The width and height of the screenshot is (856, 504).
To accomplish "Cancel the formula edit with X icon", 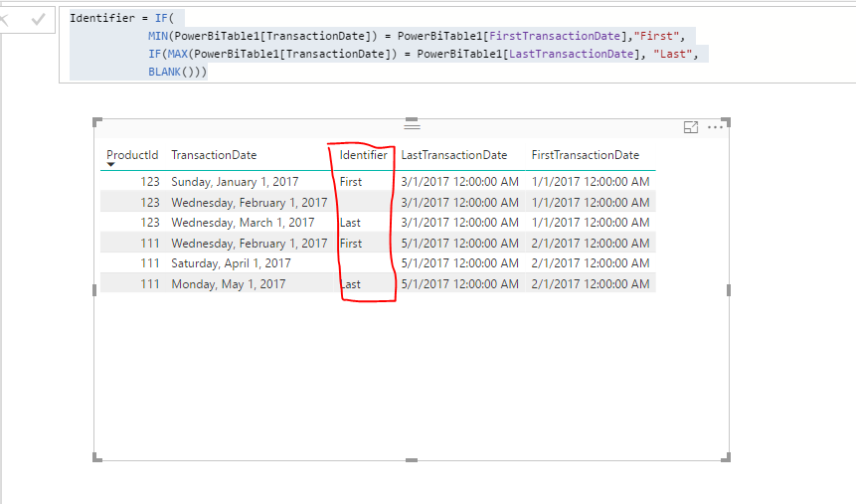I will click(4, 21).
